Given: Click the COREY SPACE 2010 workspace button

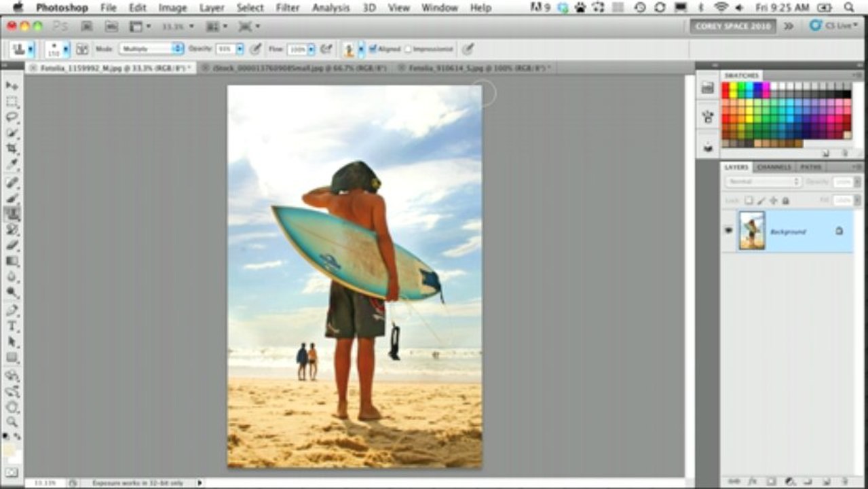Looking at the screenshot, I should 733,26.
